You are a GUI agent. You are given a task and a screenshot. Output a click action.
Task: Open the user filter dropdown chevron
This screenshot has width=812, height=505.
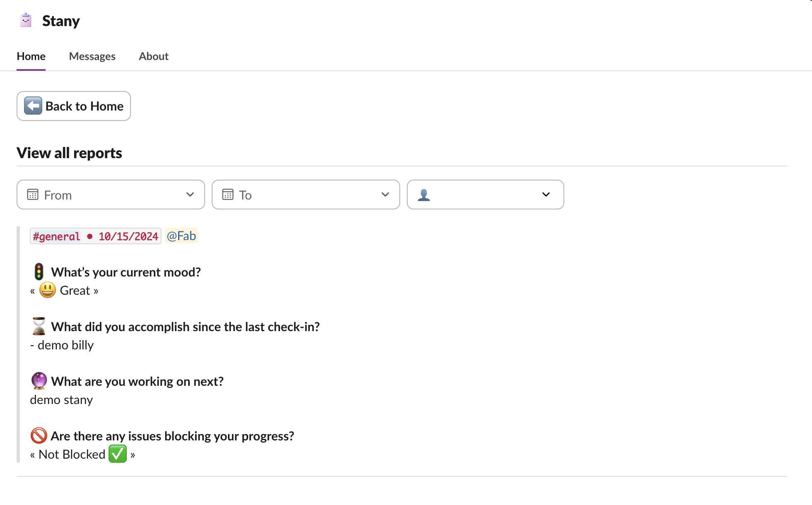(x=546, y=195)
